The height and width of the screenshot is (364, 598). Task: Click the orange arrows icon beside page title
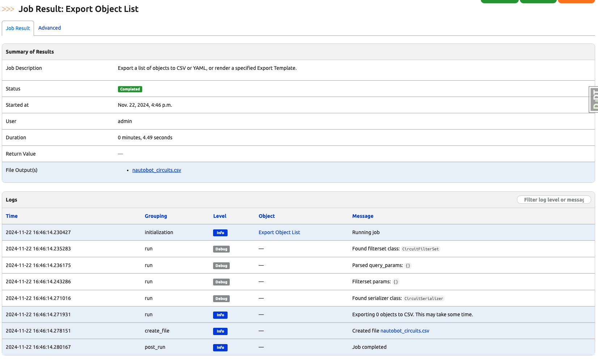8,9
